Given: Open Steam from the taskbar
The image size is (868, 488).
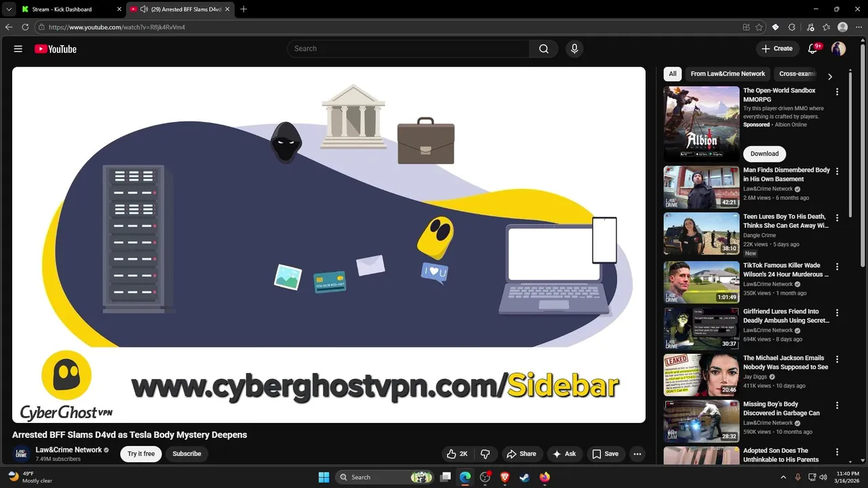Looking at the screenshot, I should 525,477.
